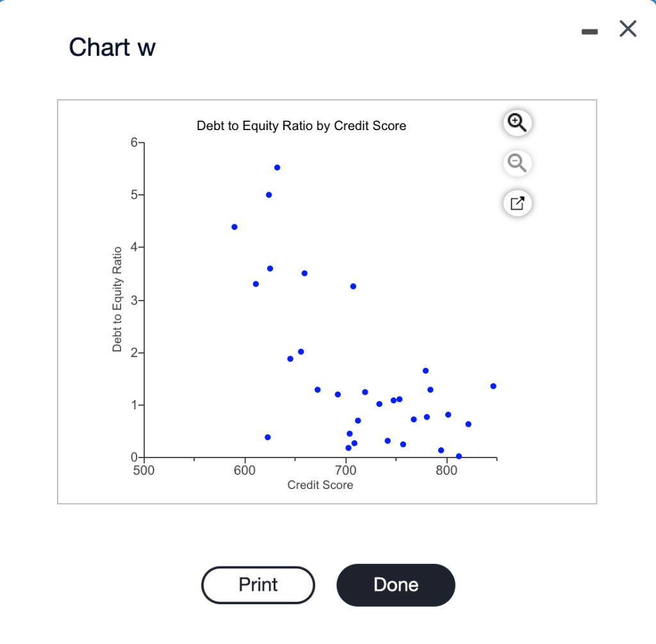656x644 pixels.
Task: Open the chart in a new window
Action: pyautogui.click(x=517, y=203)
